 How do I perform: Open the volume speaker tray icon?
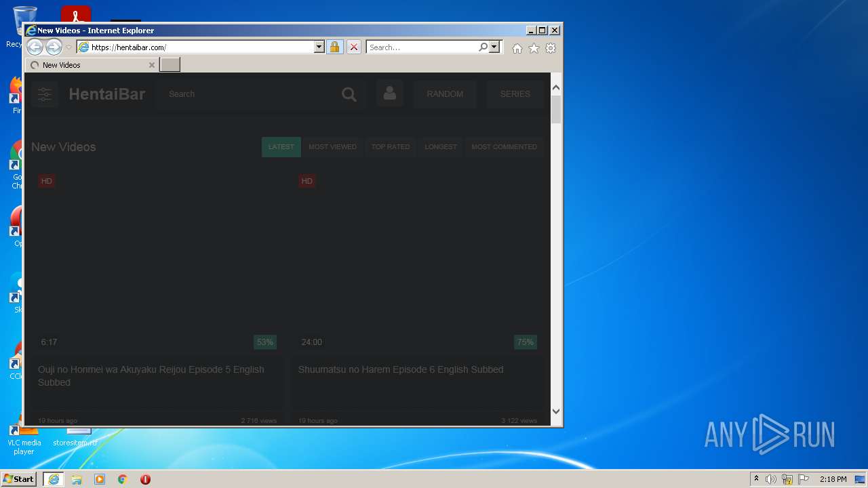click(771, 479)
